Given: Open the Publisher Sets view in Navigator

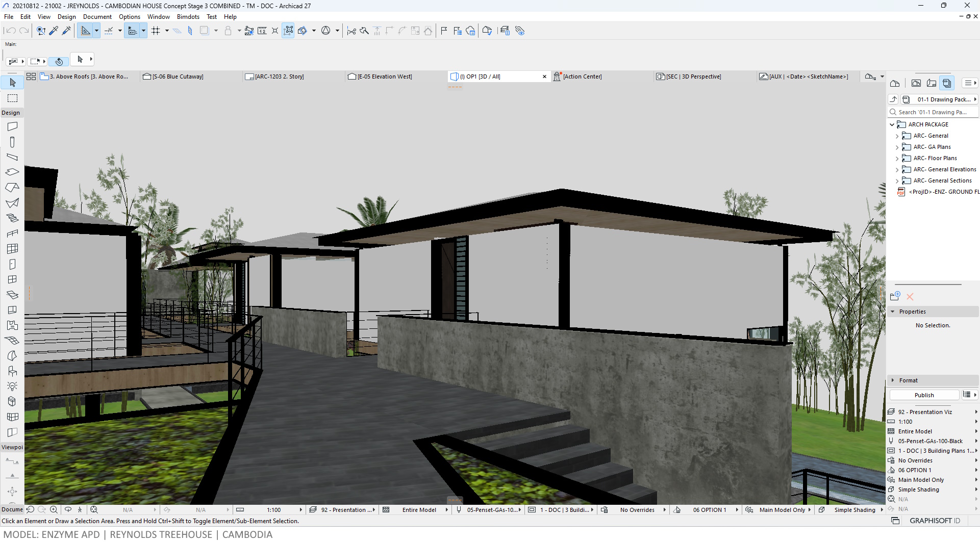Looking at the screenshot, I should tap(947, 83).
